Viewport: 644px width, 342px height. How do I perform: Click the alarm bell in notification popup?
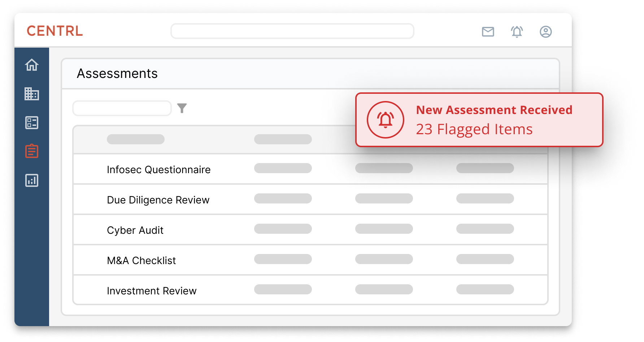(385, 120)
